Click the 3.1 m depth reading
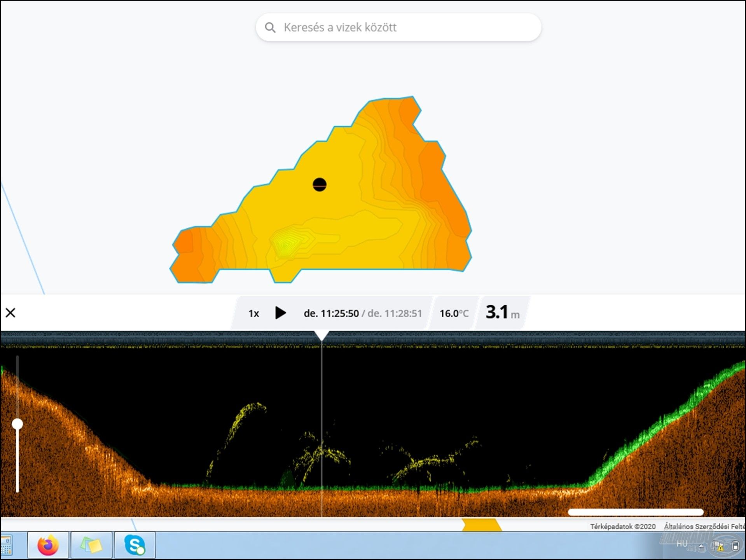Screen dimensions: 746x560 (502, 312)
